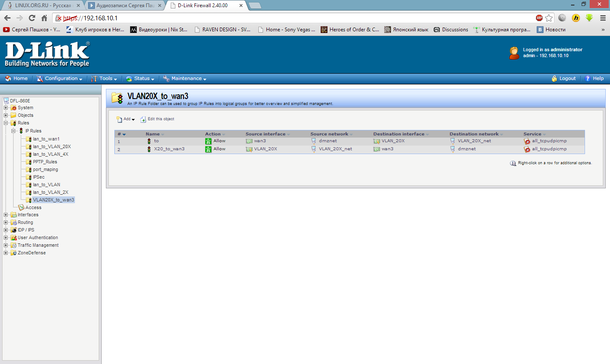Click Edit this object
Screen dimensions: 610x364
tap(161, 119)
